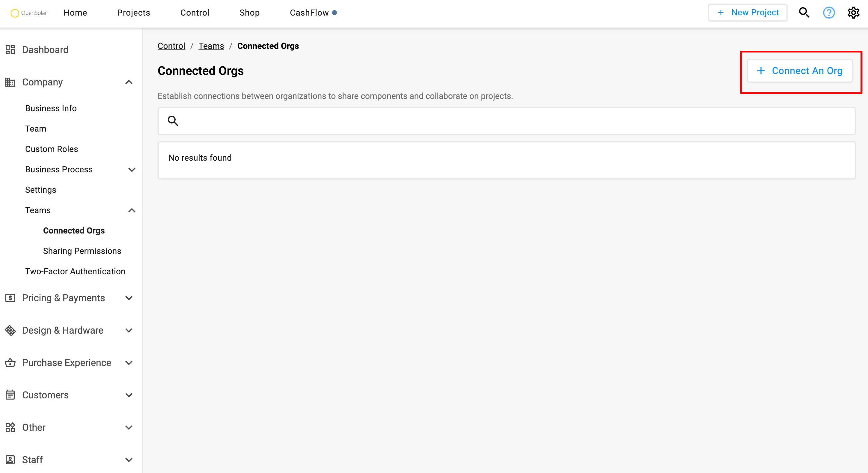
Task: Open company Settings in the sidebar
Action: [x=41, y=190]
